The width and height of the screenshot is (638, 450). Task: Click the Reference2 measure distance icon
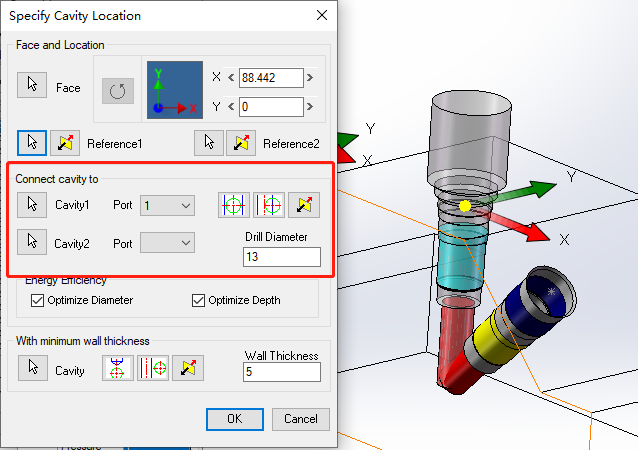(241, 143)
